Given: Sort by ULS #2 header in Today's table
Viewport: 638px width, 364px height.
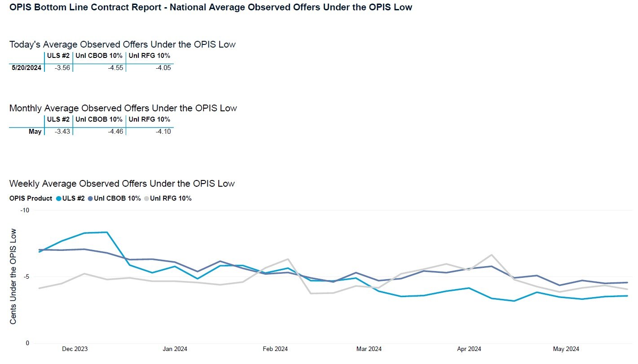Looking at the screenshot, I should [58, 56].
